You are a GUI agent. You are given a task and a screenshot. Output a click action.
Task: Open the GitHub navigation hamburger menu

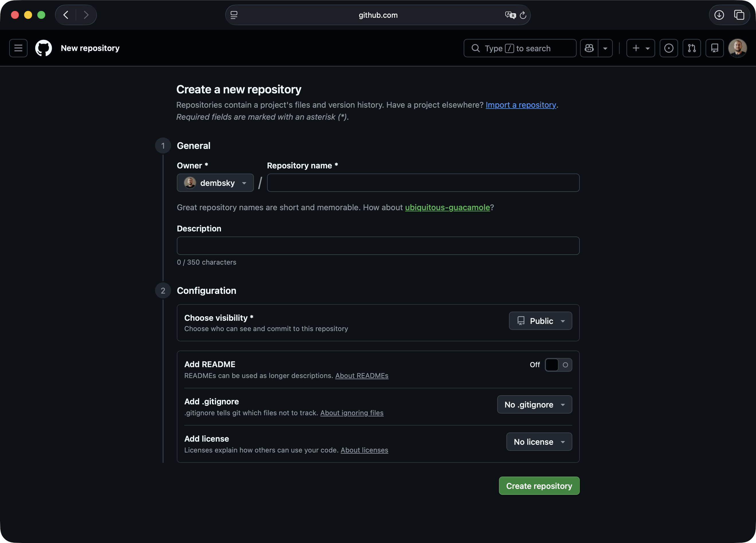(x=18, y=48)
